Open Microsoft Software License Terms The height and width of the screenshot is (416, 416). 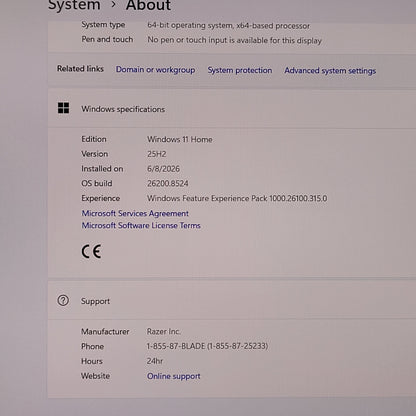(x=141, y=225)
